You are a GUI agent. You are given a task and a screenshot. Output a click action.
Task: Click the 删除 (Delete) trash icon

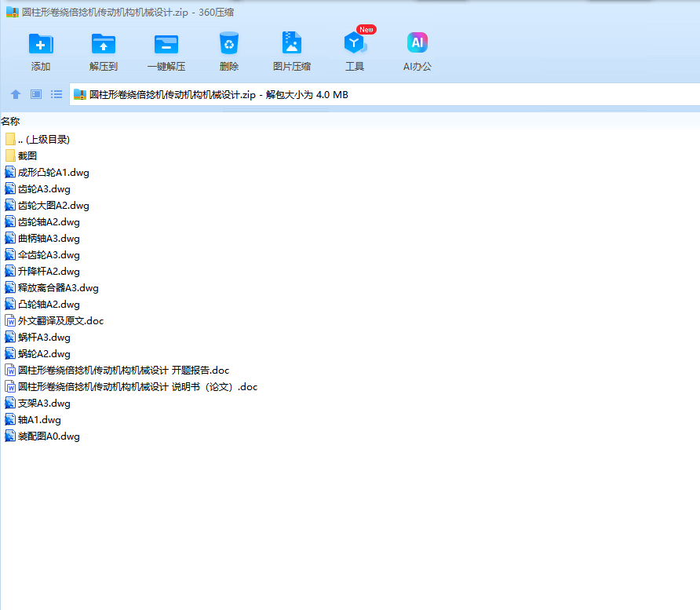pyautogui.click(x=229, y=43)
